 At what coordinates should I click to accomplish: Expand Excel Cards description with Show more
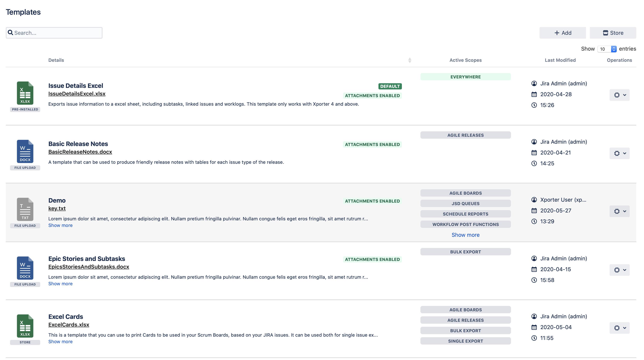click(x=60, y=341)
